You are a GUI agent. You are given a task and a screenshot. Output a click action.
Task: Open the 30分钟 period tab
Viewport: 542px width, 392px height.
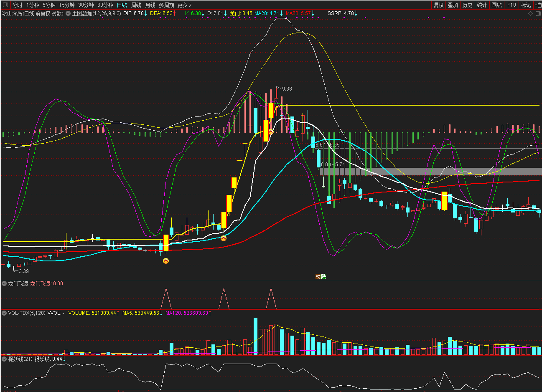pos(86,5)
